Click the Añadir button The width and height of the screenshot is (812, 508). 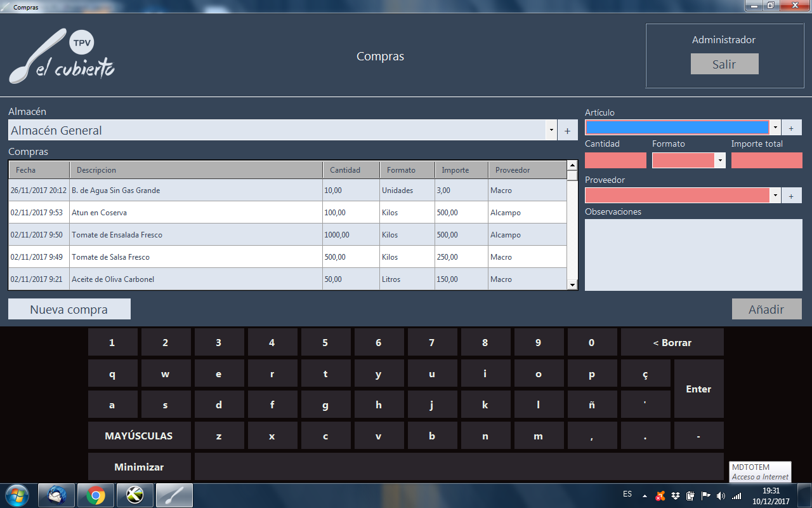(x=766, y=309)
